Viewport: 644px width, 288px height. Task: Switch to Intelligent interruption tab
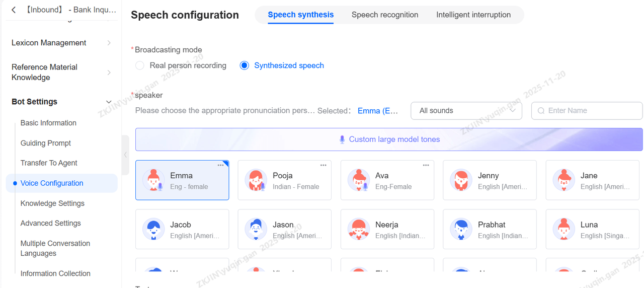(x=473, y=15)
